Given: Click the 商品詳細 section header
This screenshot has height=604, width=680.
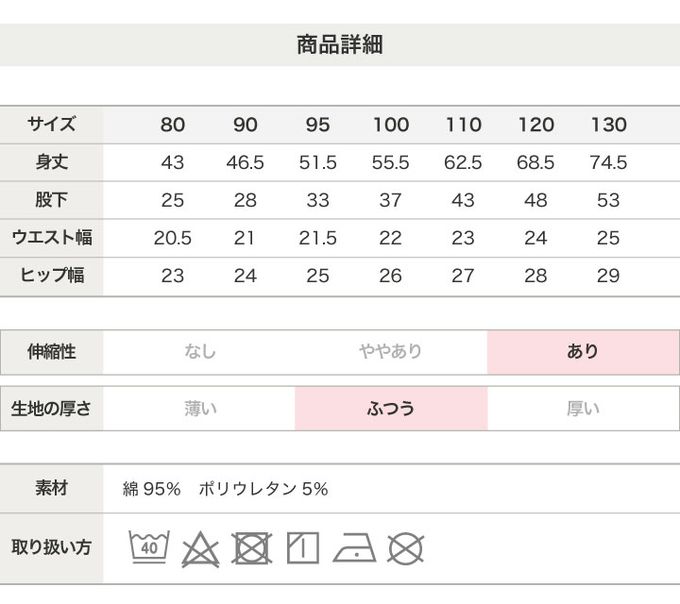Looking at the screenshot, I should pos(340,45).
